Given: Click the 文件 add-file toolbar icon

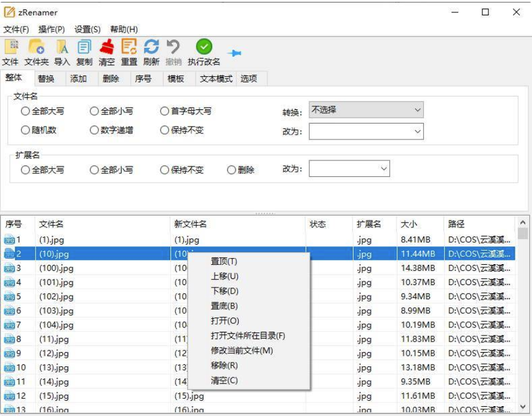Looking at the screenshot, I should (10, 47).
